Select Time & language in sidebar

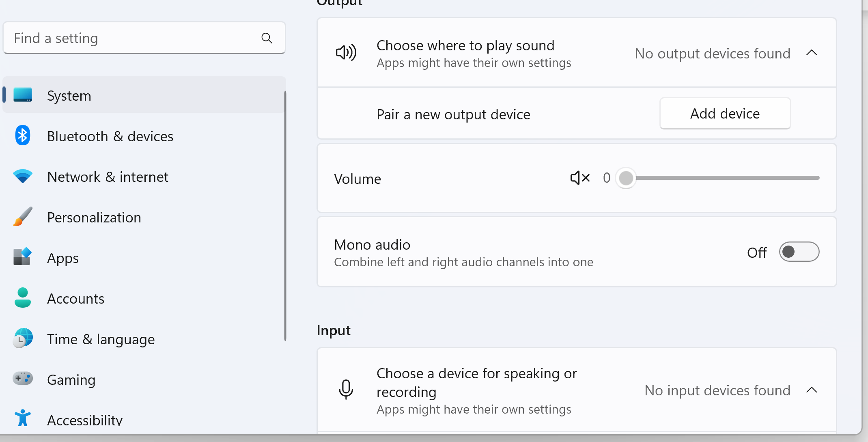pos(101,339)
